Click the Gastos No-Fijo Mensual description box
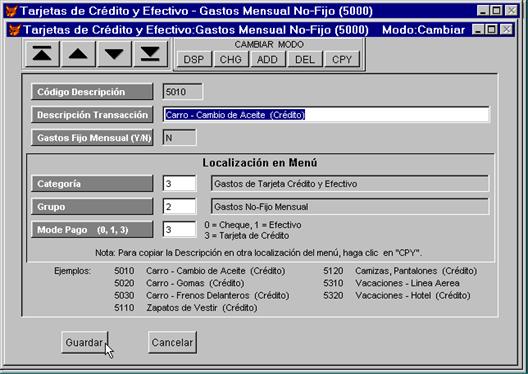The width and height of the screenshot is (528, 374). coord(350,207)
